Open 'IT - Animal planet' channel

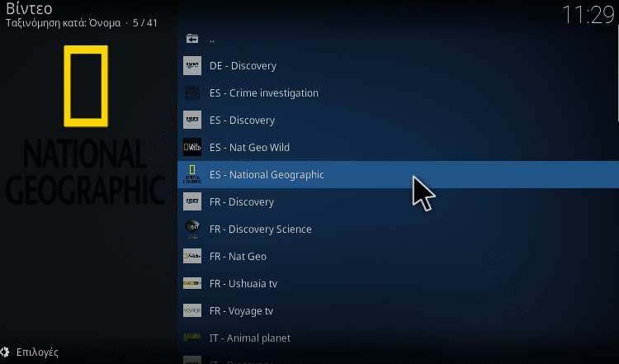click(398, 338)
